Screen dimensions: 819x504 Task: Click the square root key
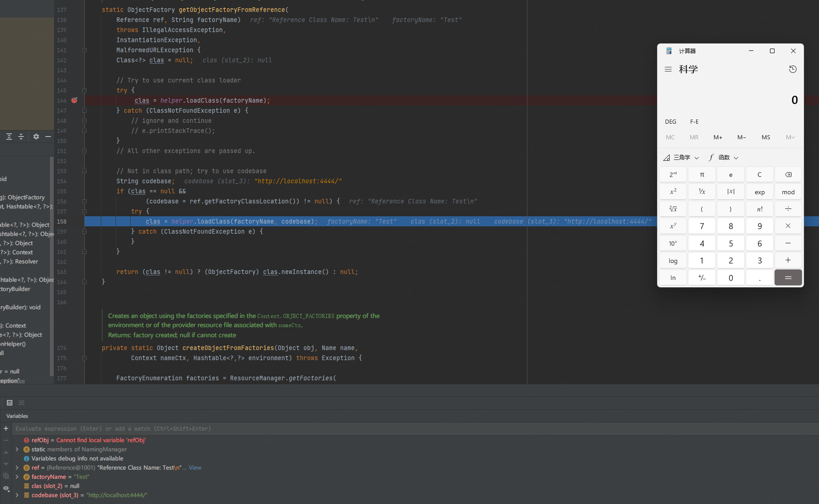click(673, 209)
